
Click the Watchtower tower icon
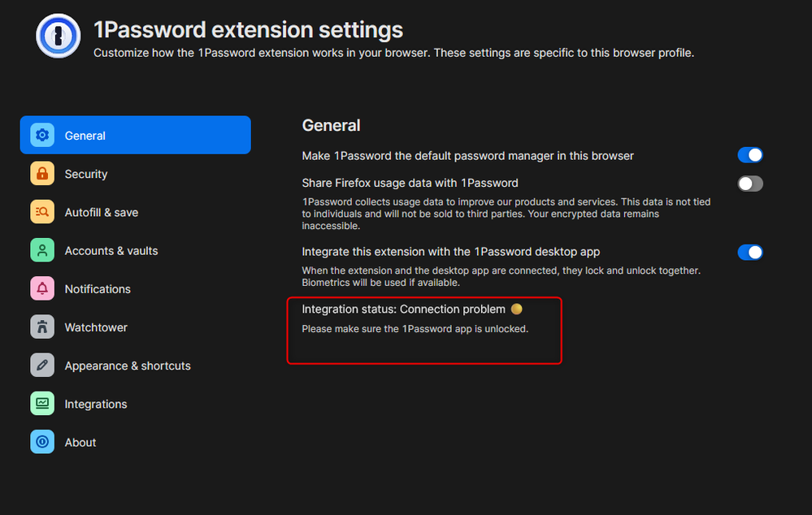pos(42,327)
